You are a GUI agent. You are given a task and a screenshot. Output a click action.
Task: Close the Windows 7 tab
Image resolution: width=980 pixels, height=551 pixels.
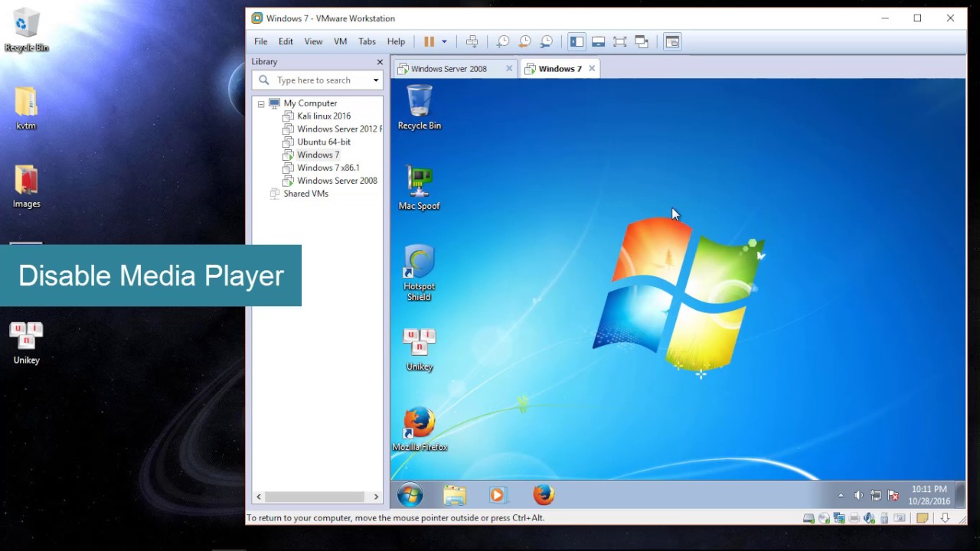pos(592,68)
